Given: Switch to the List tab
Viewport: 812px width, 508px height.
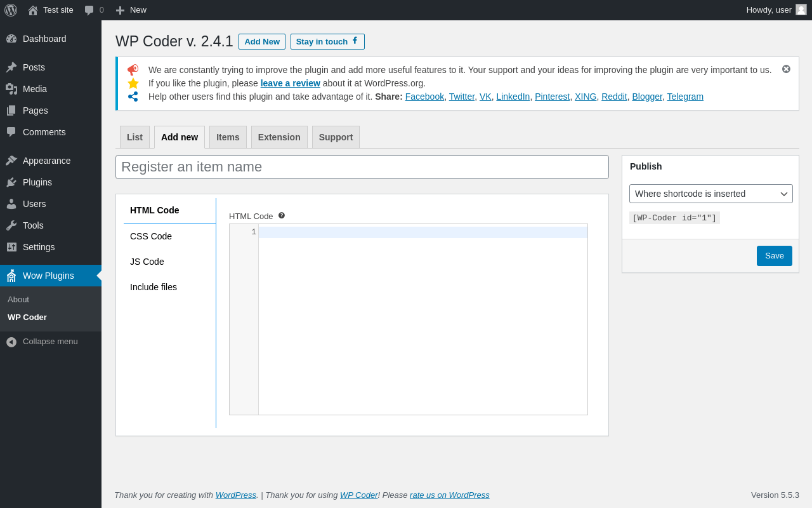Looking at the screenshot, I should click(134, 137).
